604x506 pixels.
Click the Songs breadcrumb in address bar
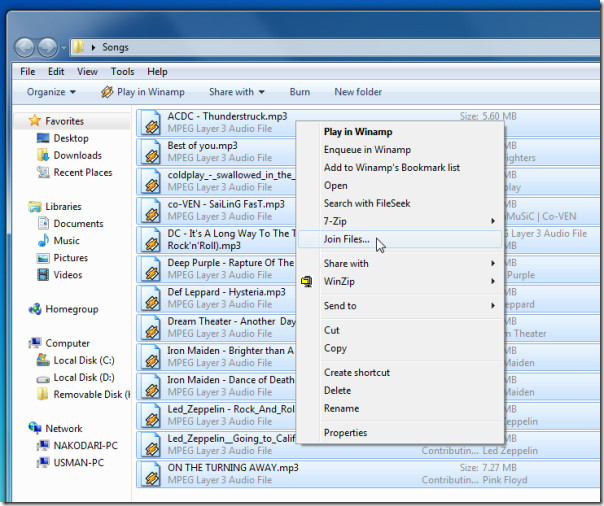[x=115, y=47]
